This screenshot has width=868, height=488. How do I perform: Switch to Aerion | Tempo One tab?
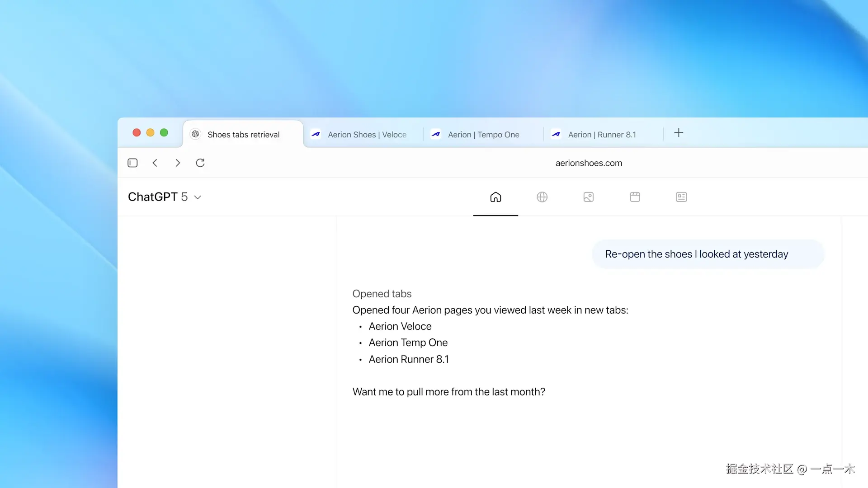click(483, 135)
